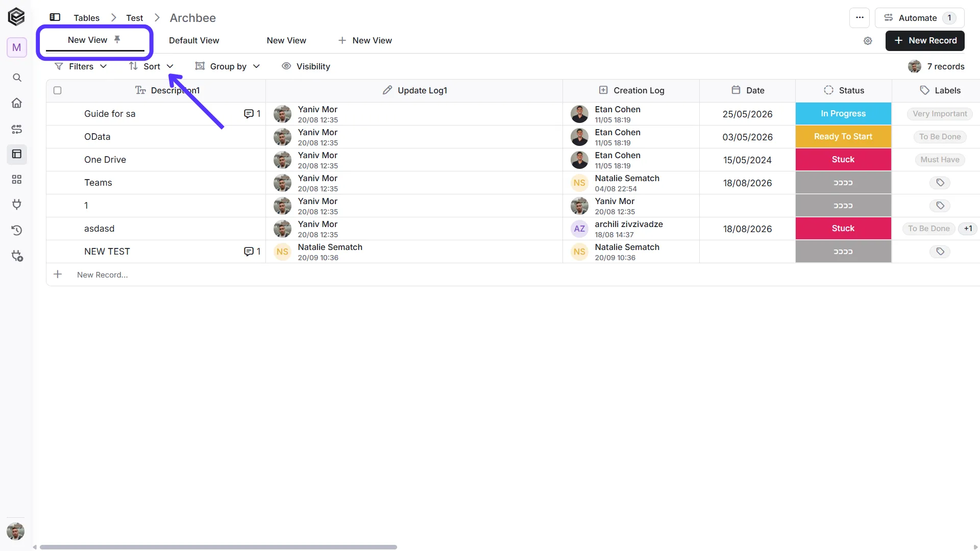Open the Automate button
Viewport: 980px width, 551px height.
click(919, 18)
